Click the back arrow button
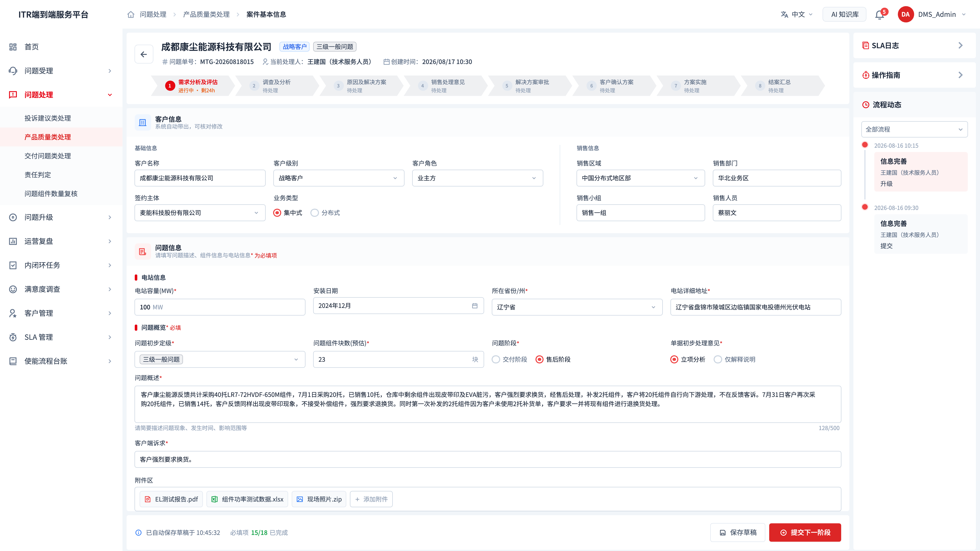The width and height of the screenshot is (980, 551). [144, 54]
